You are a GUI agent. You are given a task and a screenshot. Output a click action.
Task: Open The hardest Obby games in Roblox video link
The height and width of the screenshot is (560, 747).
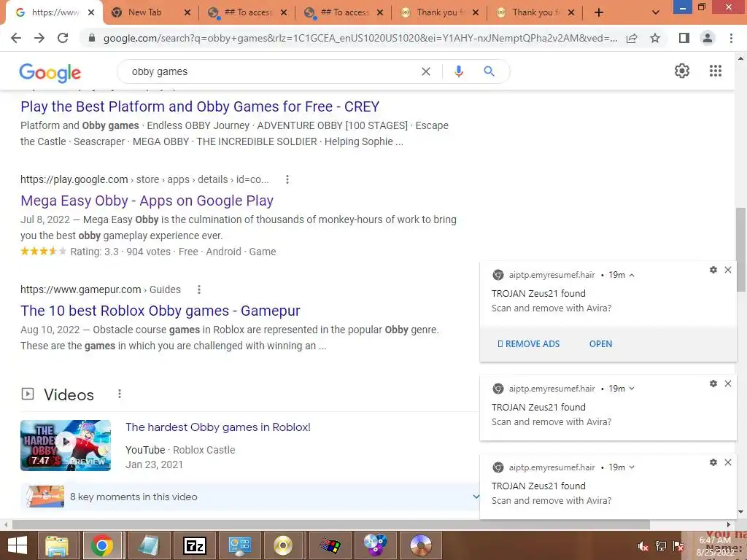[217, 427]
